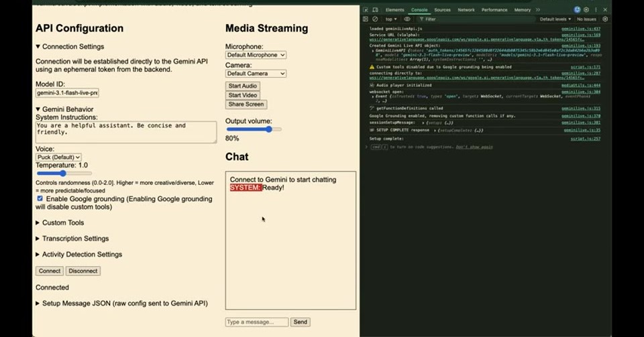The width and height of the screenshot is (644, 337).
Task: Open the top JavaScript context dropdown
Action: click(391, 19)
